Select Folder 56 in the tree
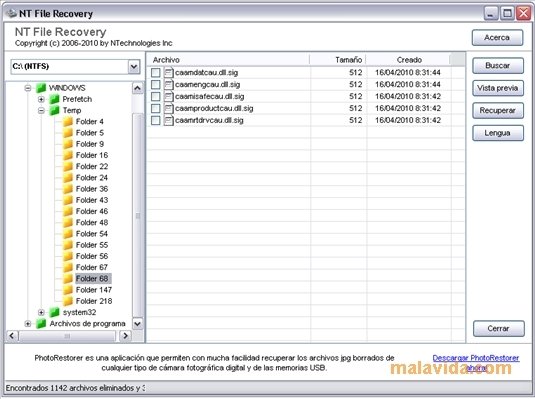 click(x=92, y=256)
